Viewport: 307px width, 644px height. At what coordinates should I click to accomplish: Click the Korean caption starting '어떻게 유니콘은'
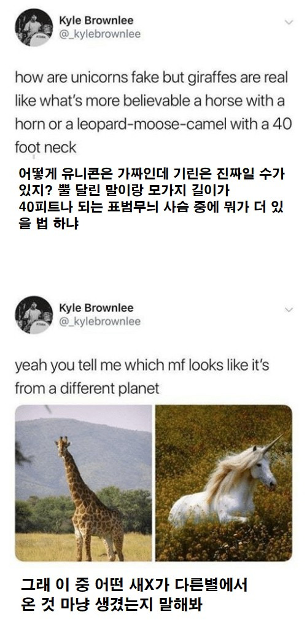pos(152,198)
